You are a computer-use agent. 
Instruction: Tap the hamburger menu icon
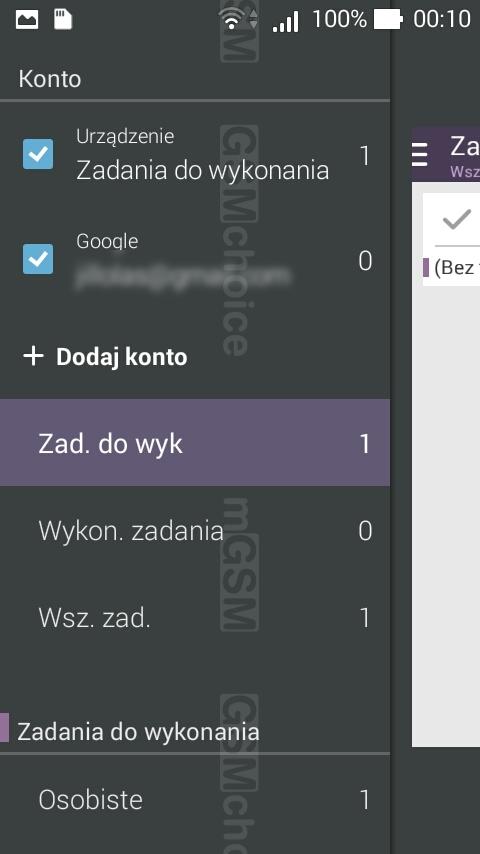[x=420, y=154]
